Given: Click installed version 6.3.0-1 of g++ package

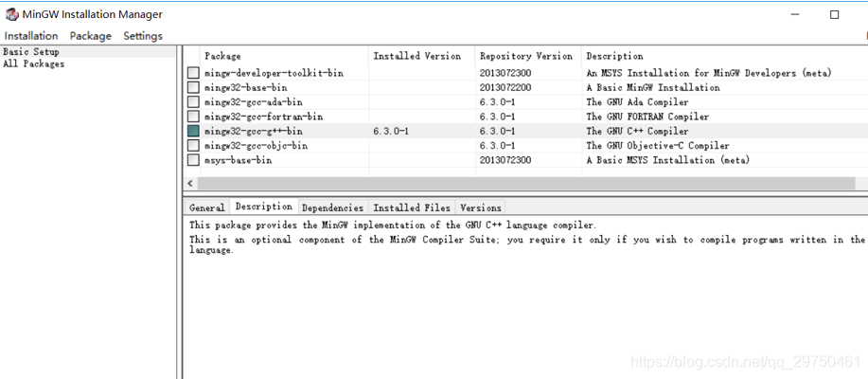Looking at the screenshot, I should [x=391, y=131].
